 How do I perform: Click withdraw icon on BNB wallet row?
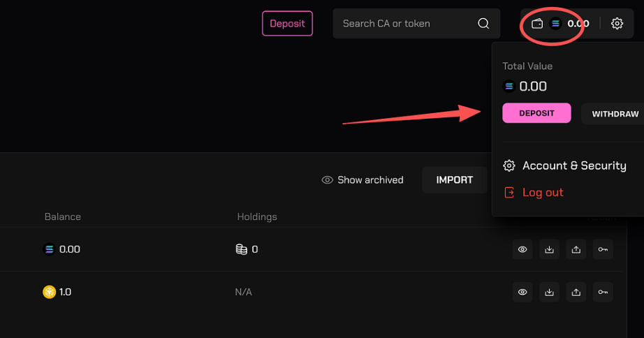tap(576, 292)
